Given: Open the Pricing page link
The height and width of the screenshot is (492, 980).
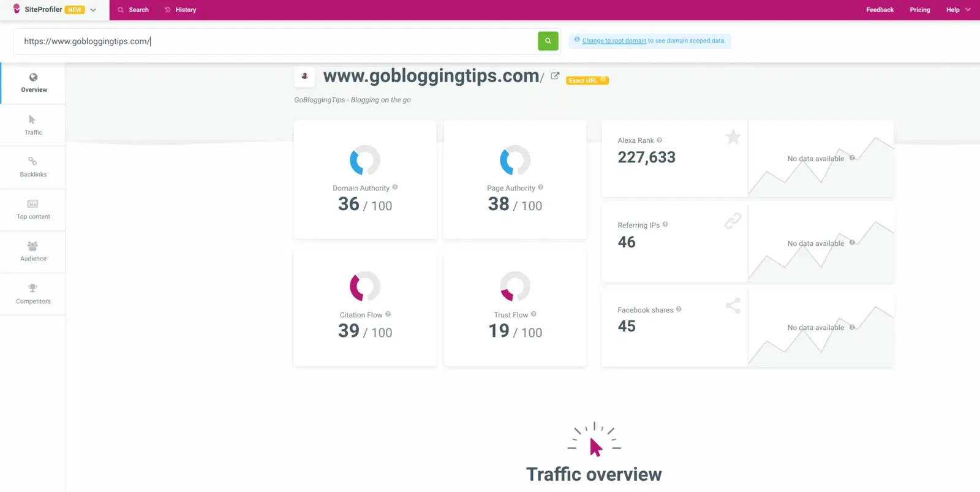Looking at the screenshot, I should click(x=919, y=10).
